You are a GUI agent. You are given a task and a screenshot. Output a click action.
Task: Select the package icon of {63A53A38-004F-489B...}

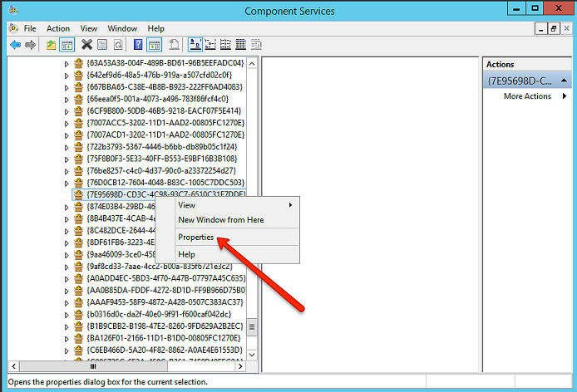pos(79,62)
